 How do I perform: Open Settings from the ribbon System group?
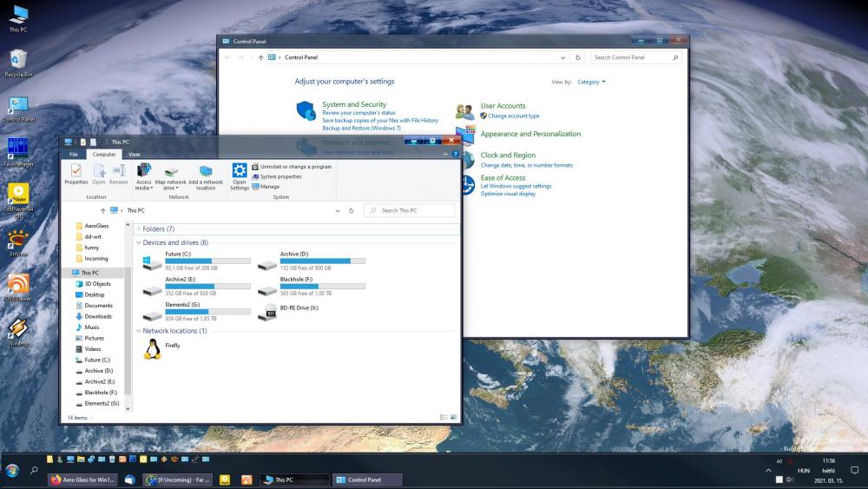pyautogui.click(x=240, y=172)
